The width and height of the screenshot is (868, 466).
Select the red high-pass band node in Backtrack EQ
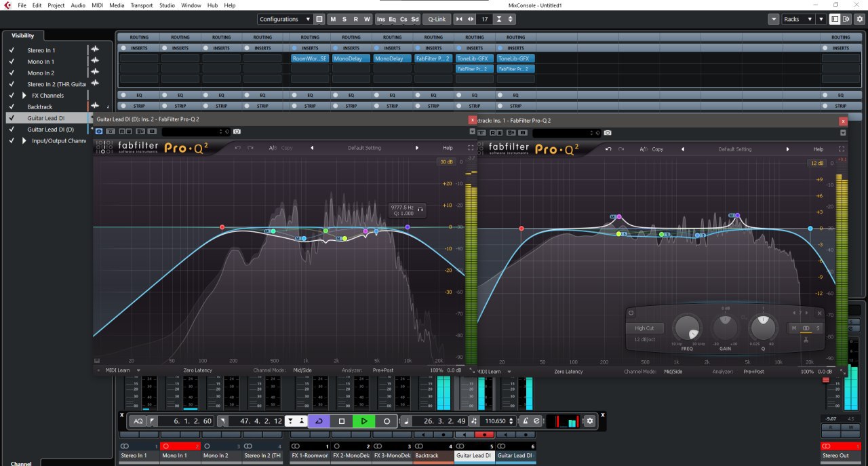521,229
